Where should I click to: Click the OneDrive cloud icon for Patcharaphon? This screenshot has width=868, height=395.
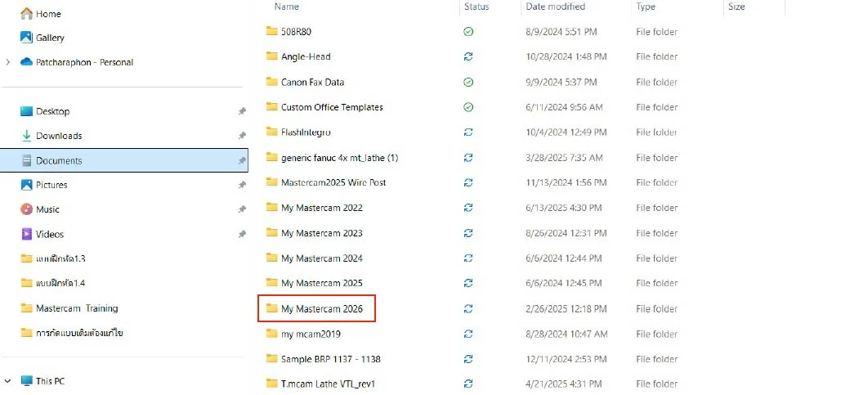[x=26, y=62]
